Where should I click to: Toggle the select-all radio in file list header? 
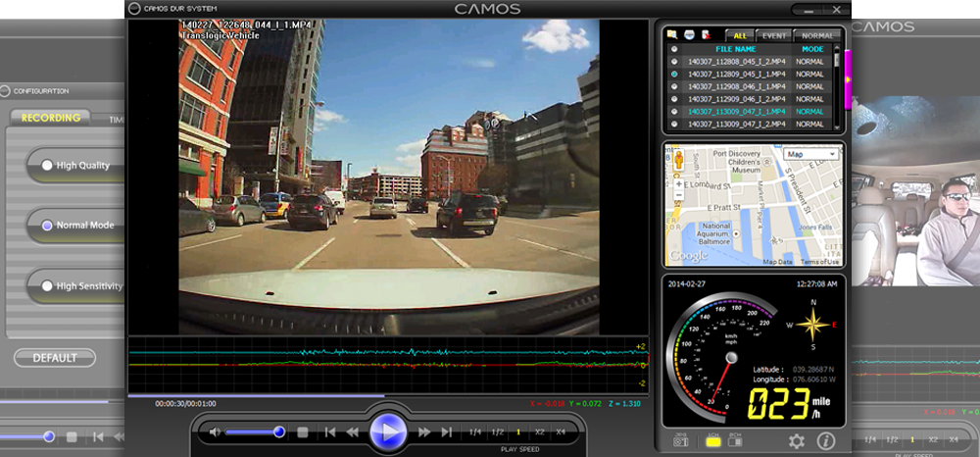[674, 49]
